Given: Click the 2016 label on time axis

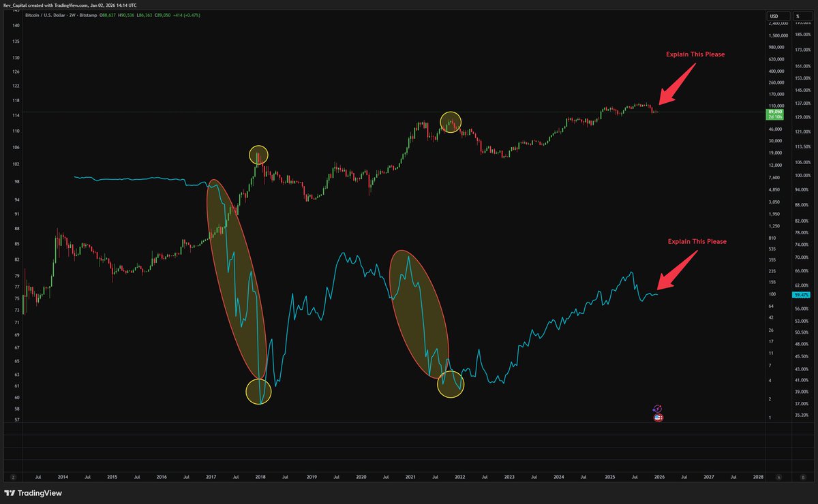Looking at the screenshot, I should tap(162, 477).
